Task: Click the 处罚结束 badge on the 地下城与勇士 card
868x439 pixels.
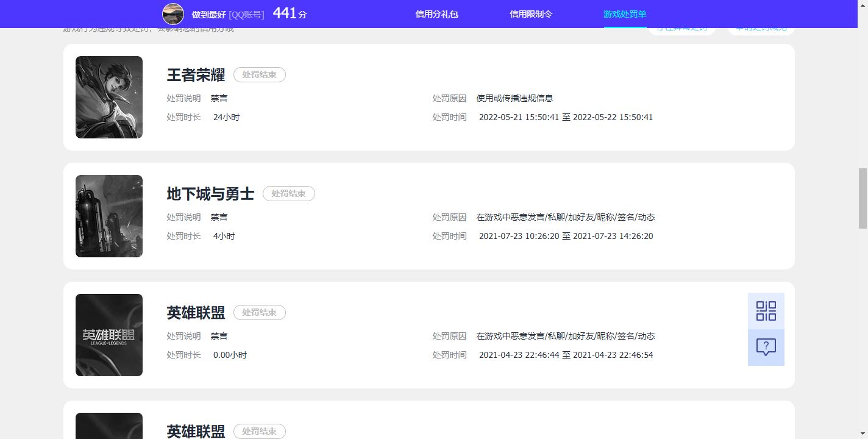Action: 288,193
